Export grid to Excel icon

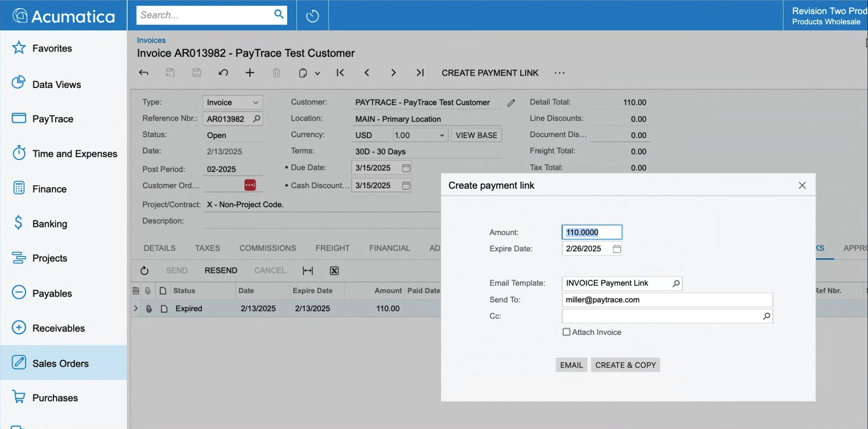pyautogui.click(x=334, y=271)
